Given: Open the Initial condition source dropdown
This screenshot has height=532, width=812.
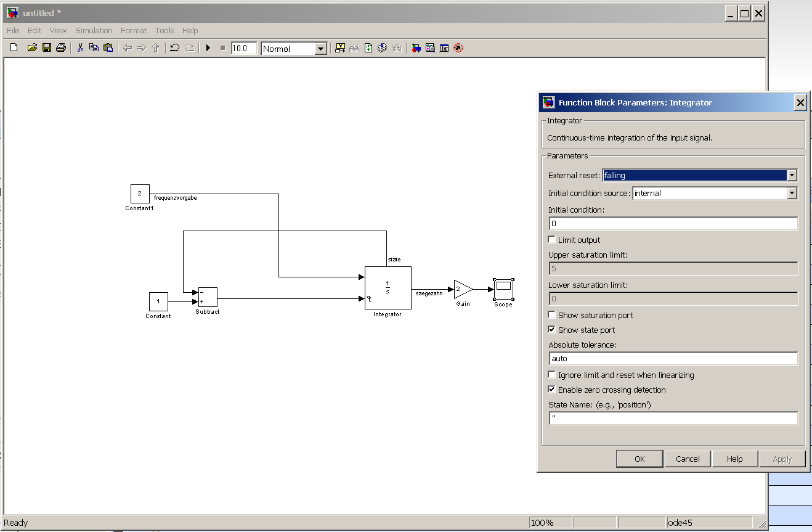Looking at the screenshot, I should tap(792, 194).
